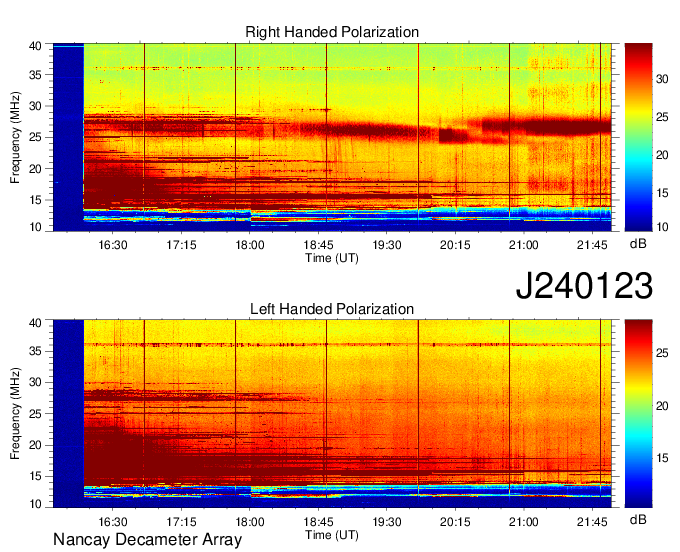680x552 pixels.
Task: Click the 21:00 tick on the bottom time axis
Action: pos(523,522)
